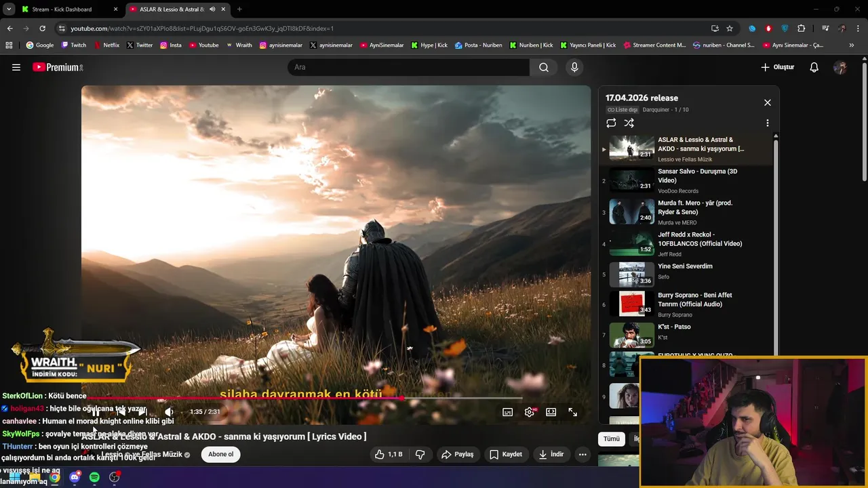Open Spotify from the taskbar

[94, 477]
